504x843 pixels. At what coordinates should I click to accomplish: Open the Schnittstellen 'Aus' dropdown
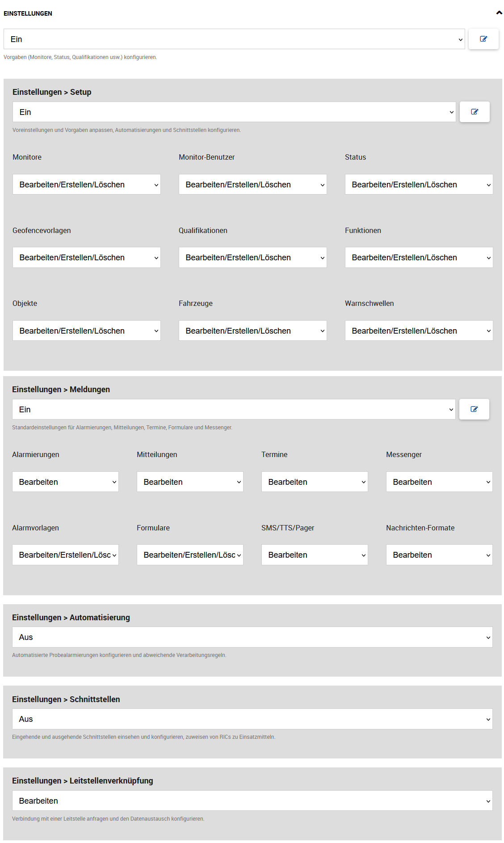pyautogui.click(x=252, y=719)
